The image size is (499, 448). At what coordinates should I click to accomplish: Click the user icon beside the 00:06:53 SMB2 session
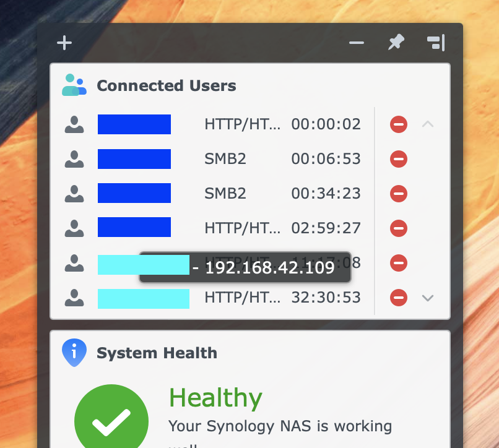pyautogui.click(x=74, y=158)
